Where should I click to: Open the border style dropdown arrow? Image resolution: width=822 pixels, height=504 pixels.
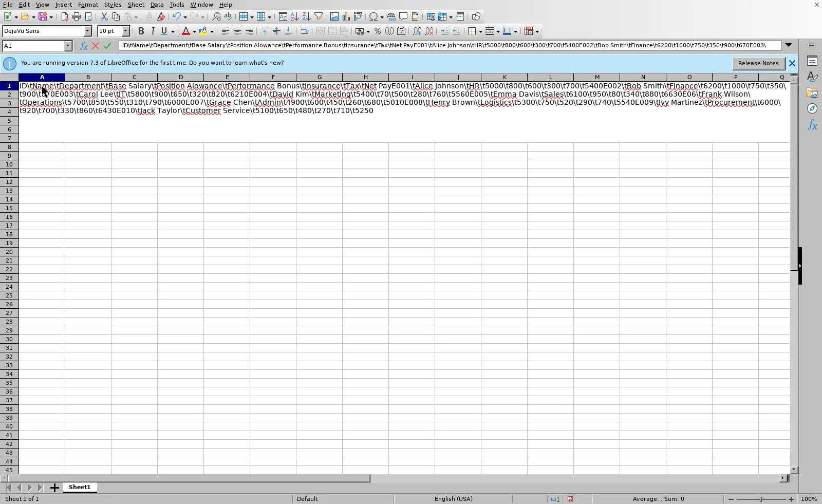pyautogui.click(x=498, y=31)
